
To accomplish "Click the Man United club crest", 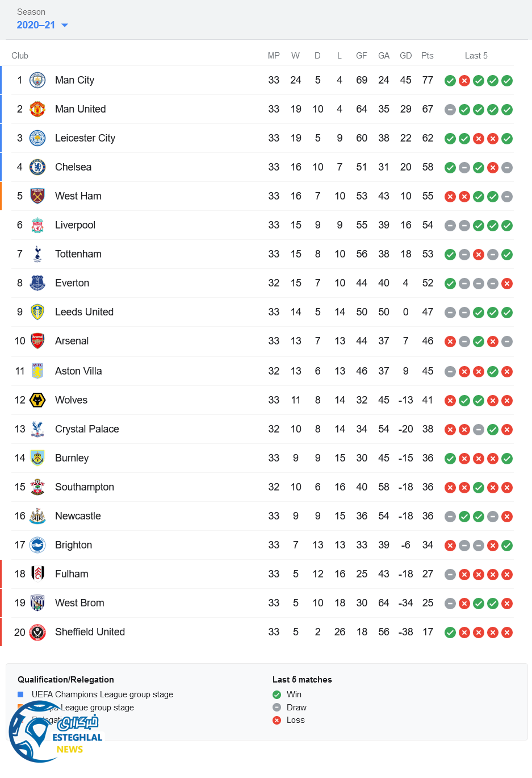I will coord(37,109).
